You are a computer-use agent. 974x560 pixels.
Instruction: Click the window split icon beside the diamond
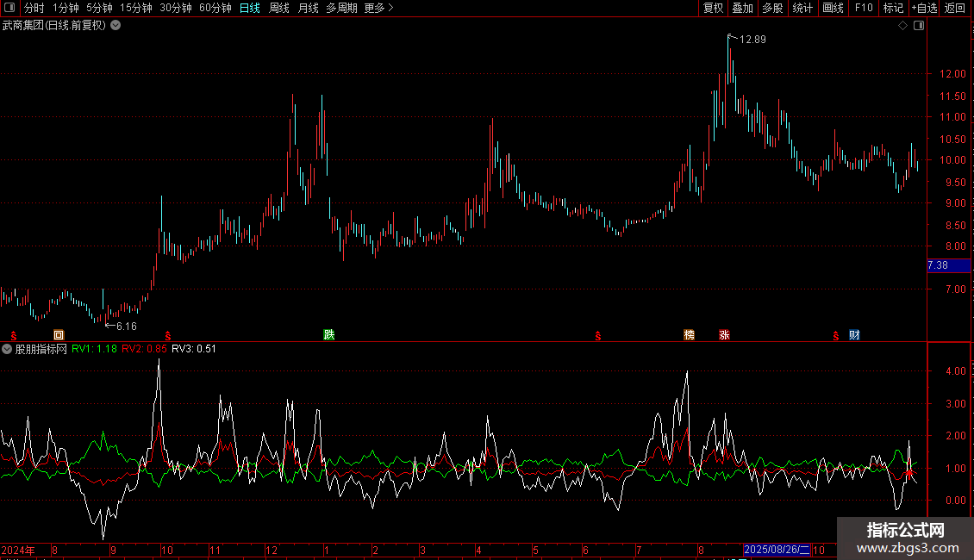pos(919,26)
